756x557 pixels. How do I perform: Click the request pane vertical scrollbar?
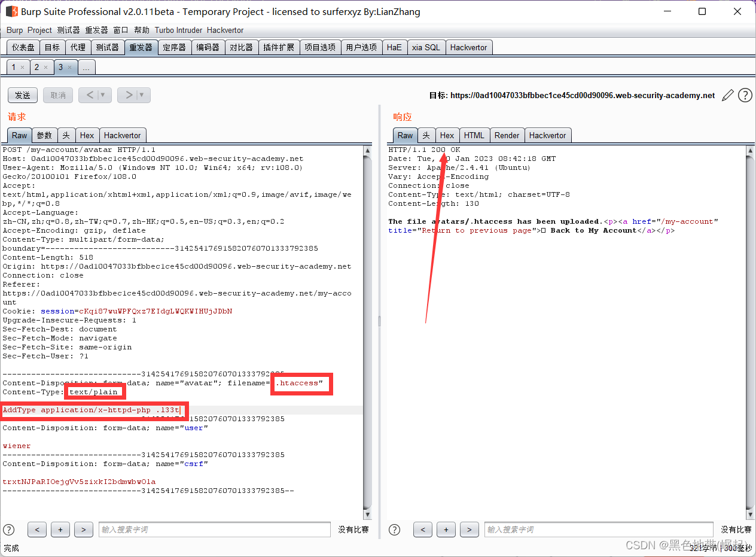(x=367, y=333)
